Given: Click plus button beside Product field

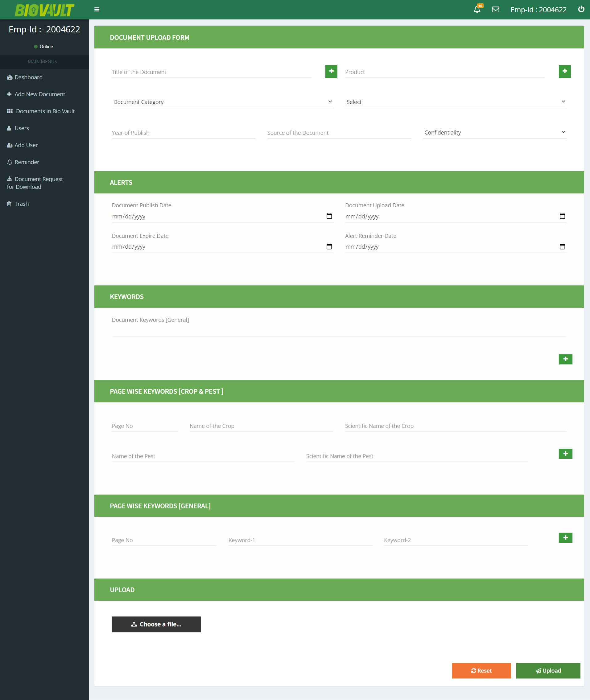Looking at the screenshot, I should 564,71.
